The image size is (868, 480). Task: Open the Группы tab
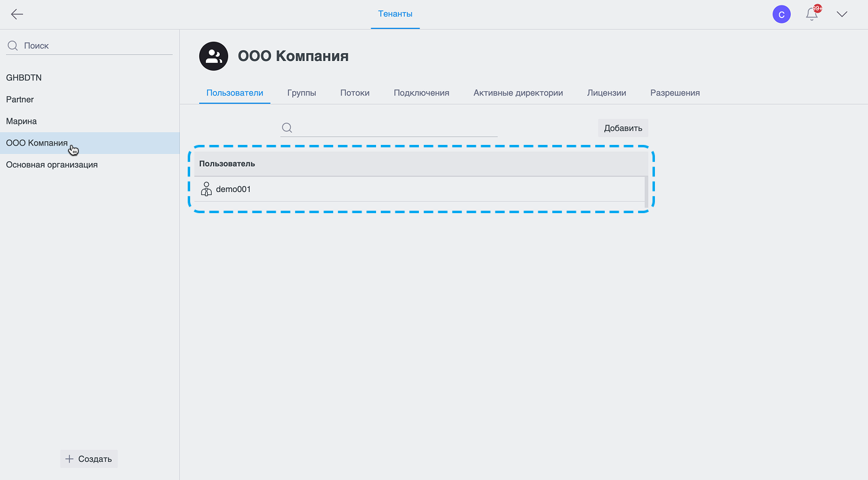(x=302, y=93)
